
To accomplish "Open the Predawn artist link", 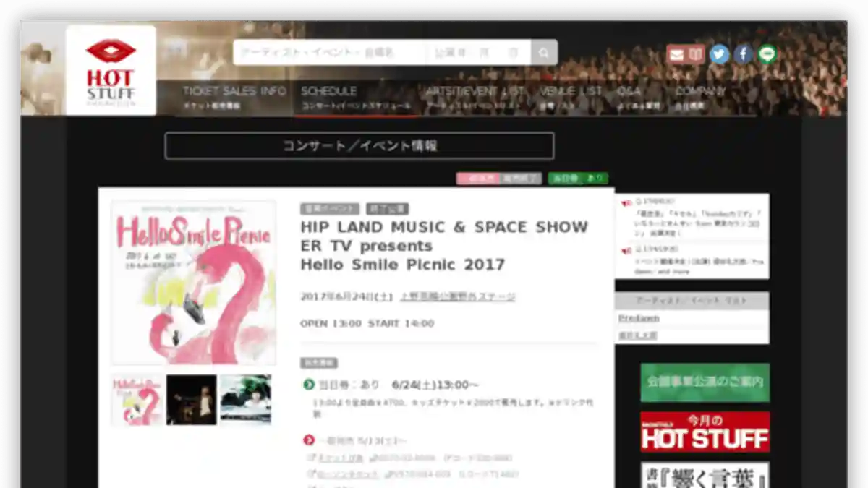I will [639, 318].
